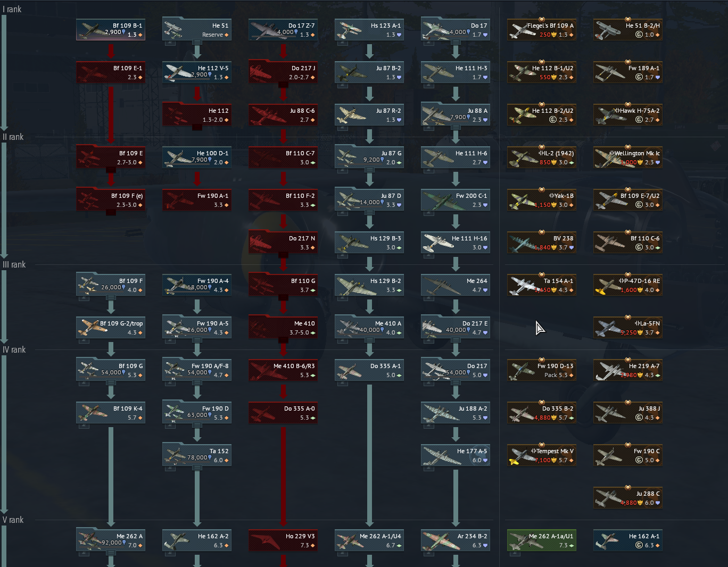This screenshot has height=567, width=728.
Task: Choose the He 162 A-1 gift jet
Action: coord(628,540)
